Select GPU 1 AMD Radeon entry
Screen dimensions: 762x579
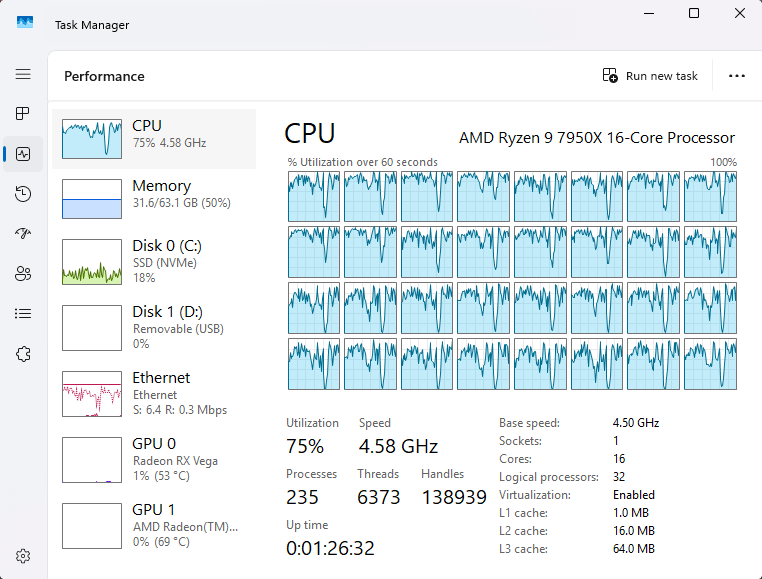pyautogui.click(x=154, y=525)
